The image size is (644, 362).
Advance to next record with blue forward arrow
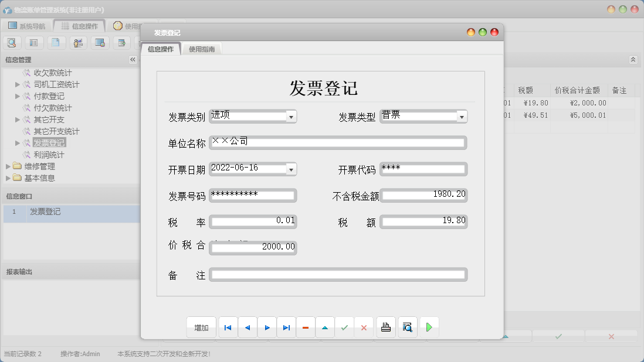coord(266,327)
